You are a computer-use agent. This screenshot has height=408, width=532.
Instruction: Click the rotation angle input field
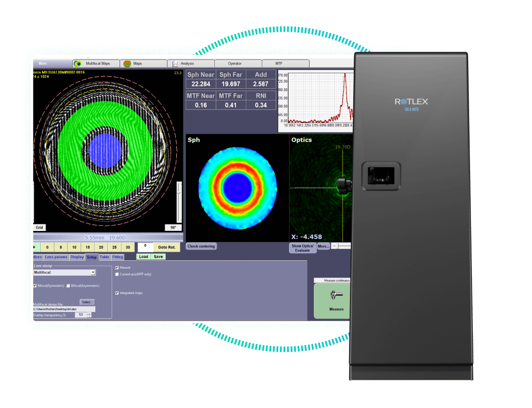[x=145, y=246]
